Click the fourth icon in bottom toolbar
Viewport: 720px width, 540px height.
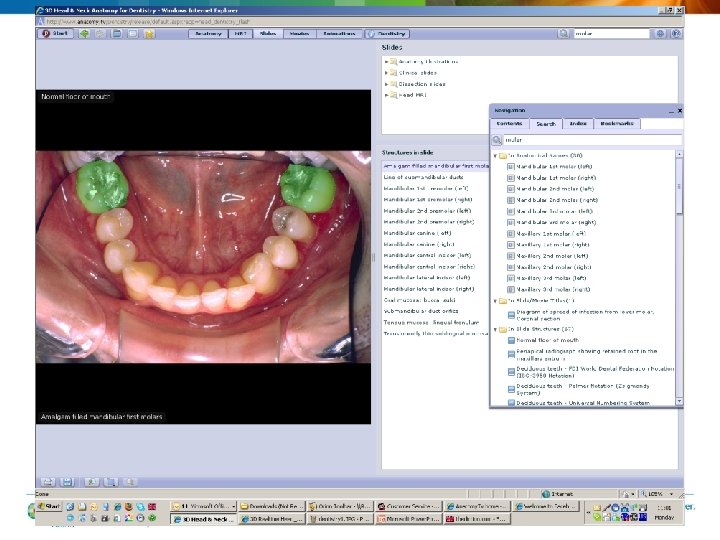pyautogui.click(x=111, y=482)
